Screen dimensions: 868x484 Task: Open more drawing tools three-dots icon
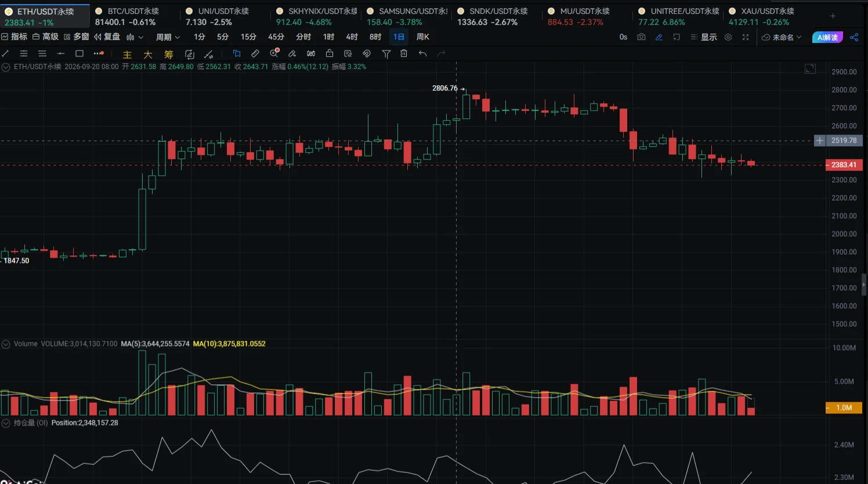[98, 53]
